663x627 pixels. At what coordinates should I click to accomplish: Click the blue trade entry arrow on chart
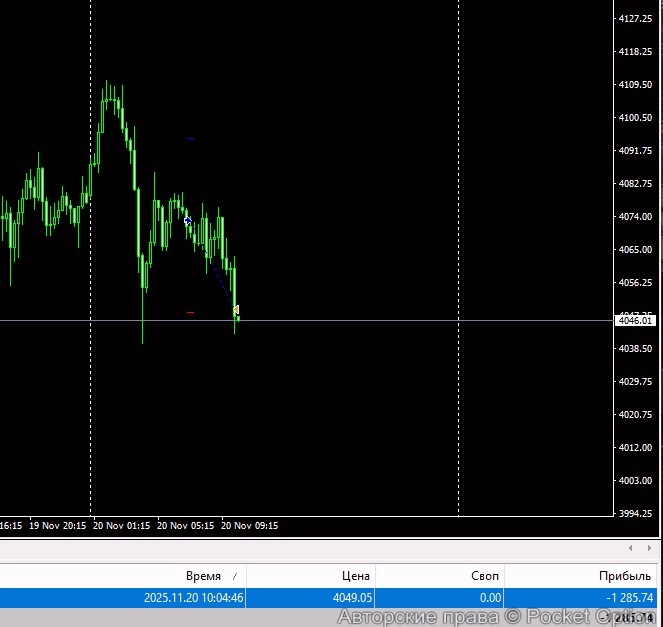(188, 220)
